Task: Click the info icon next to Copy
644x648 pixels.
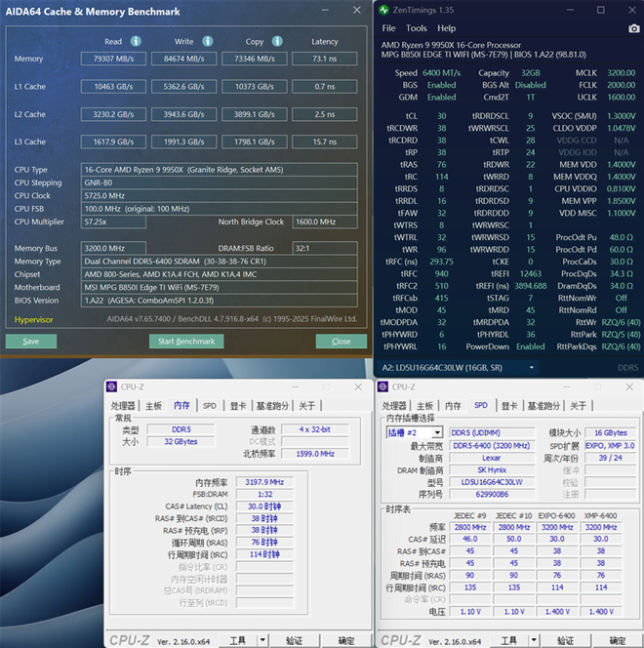Action: pyautogui.click(x=277, y=42)
